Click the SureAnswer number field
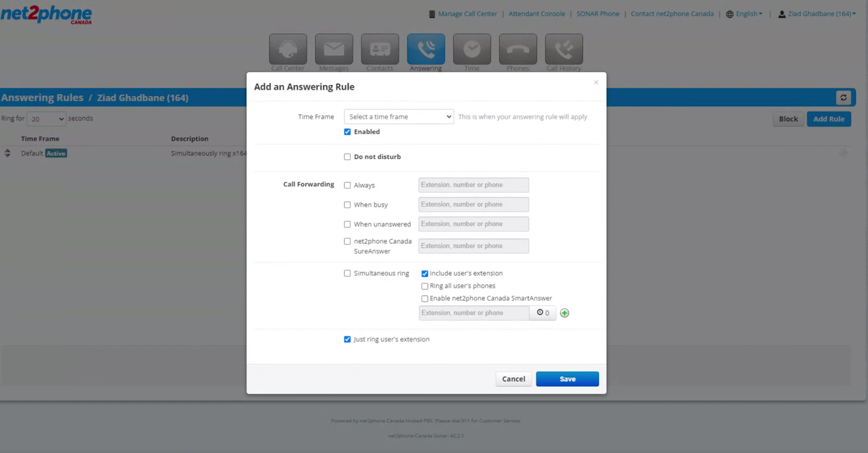Screen dimensions: 868x453 coord(474,246)
